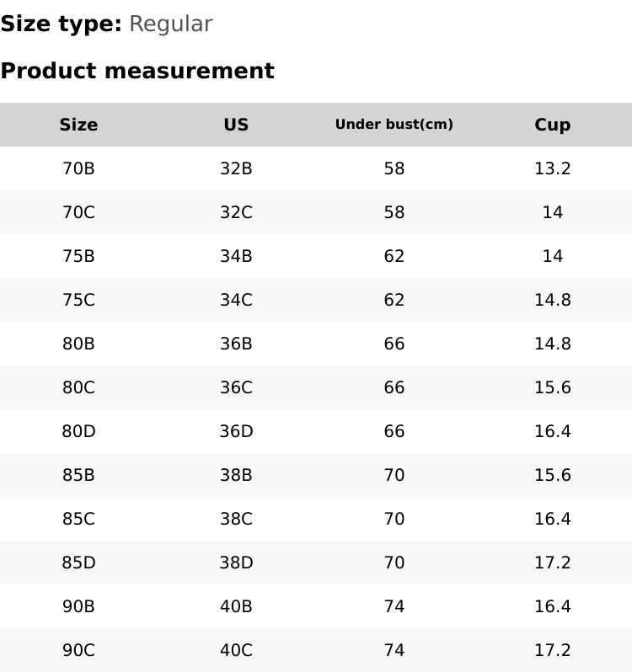Click the 38B US size cell
The width and height of the screenshot is (632, 672).
point(236,475)
